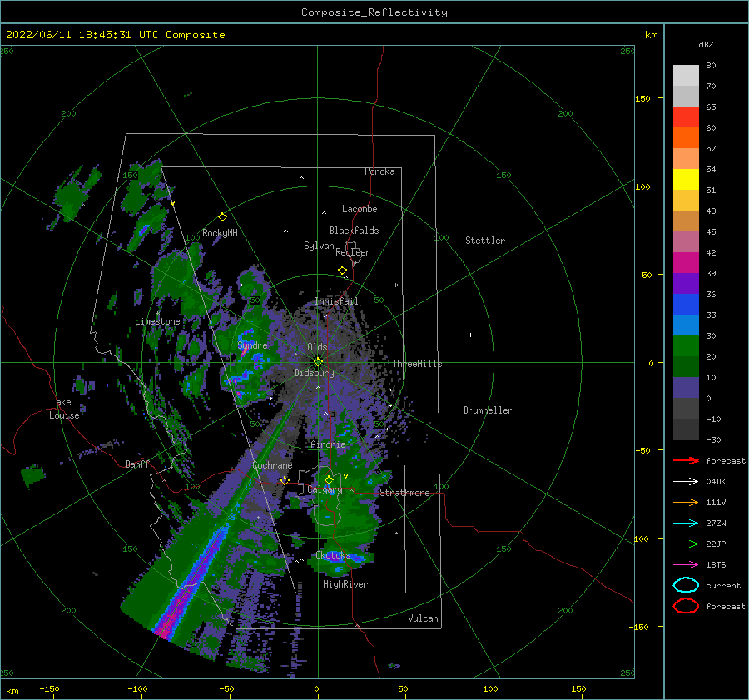Click the yellow diamond marker near RedDeer
This screenshot has width=749, height=700.
coord(343,271)
